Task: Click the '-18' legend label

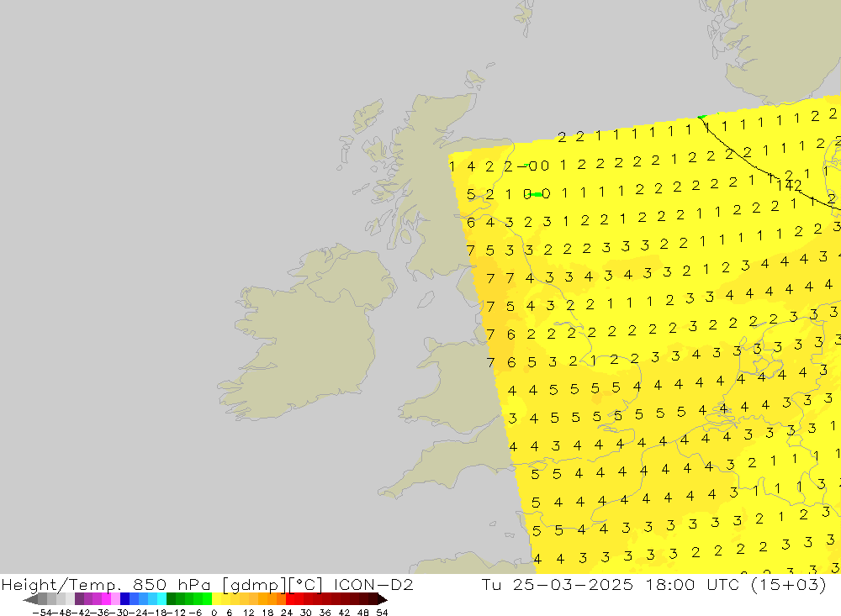Action: coord(157,613)
